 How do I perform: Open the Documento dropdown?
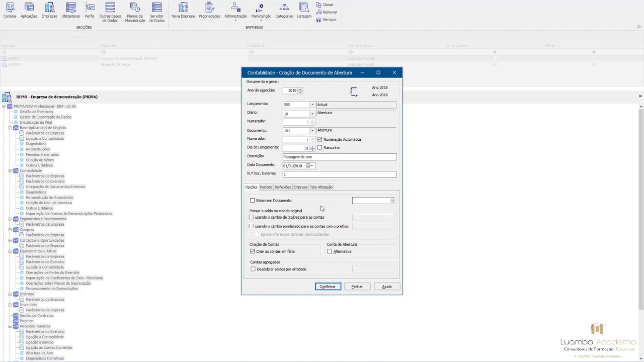312,131
